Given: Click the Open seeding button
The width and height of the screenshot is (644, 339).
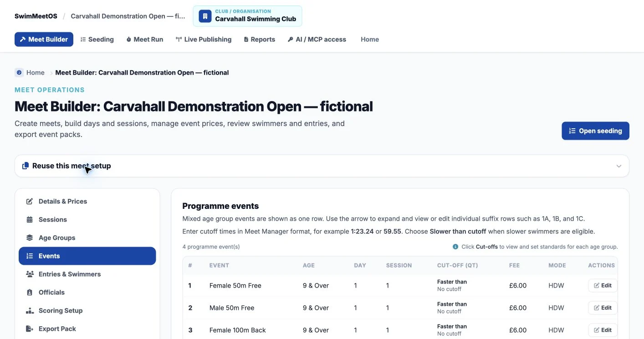Looking at the screenshot, I should (x=595, y=131).
